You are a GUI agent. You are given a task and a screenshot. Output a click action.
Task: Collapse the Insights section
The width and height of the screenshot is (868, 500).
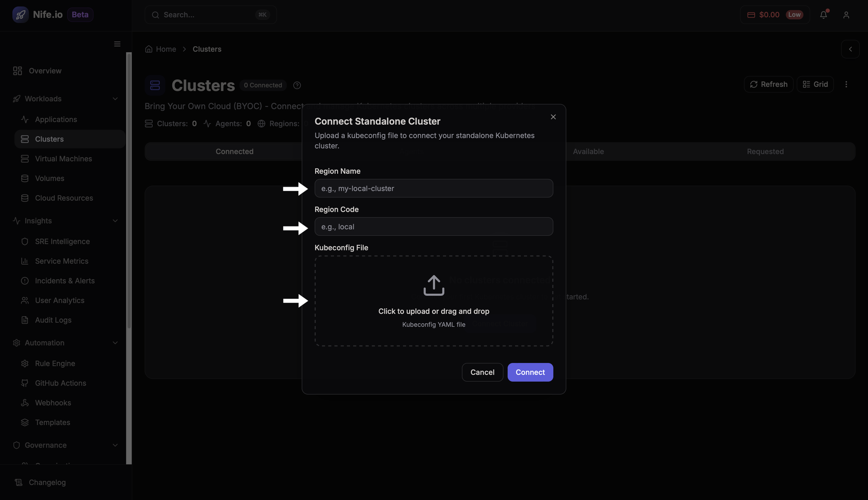[x=115, y=221]
